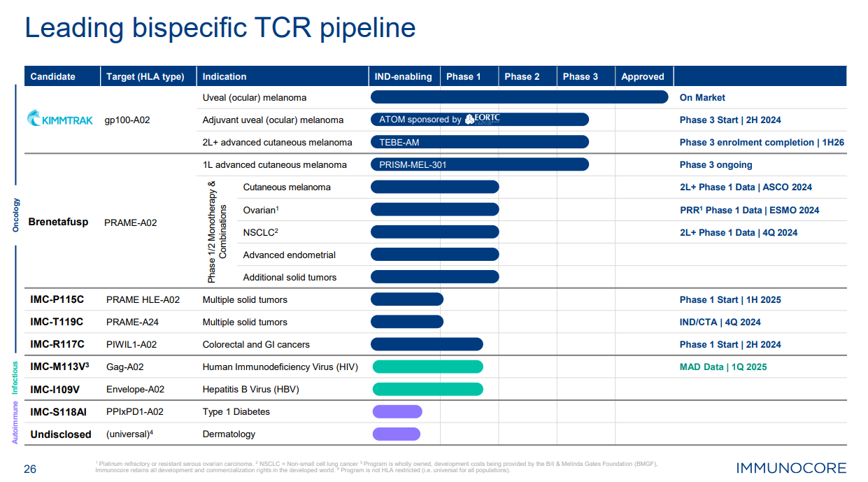
Task: Click the 'Brenetafusp' candidate name
Action: 58,222
